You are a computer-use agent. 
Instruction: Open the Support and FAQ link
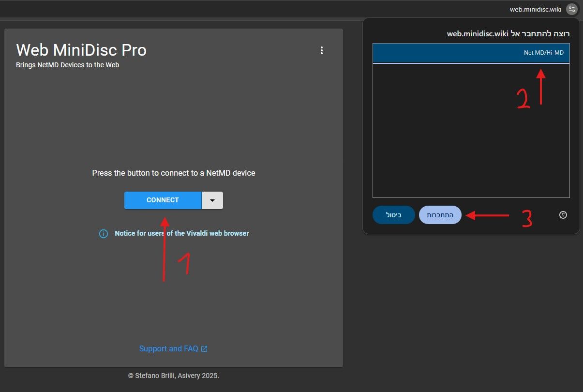pyautogui.click(x=173, y=348)
